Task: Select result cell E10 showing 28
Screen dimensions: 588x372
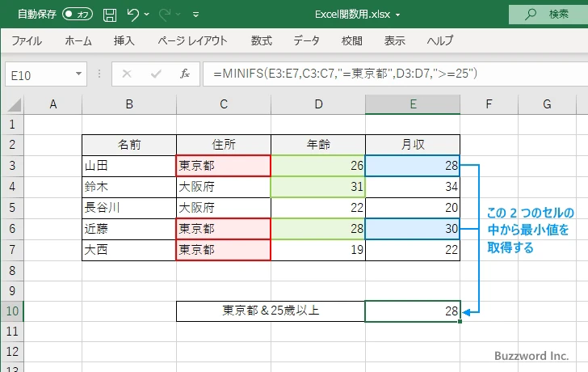Action: pos(413,311)
